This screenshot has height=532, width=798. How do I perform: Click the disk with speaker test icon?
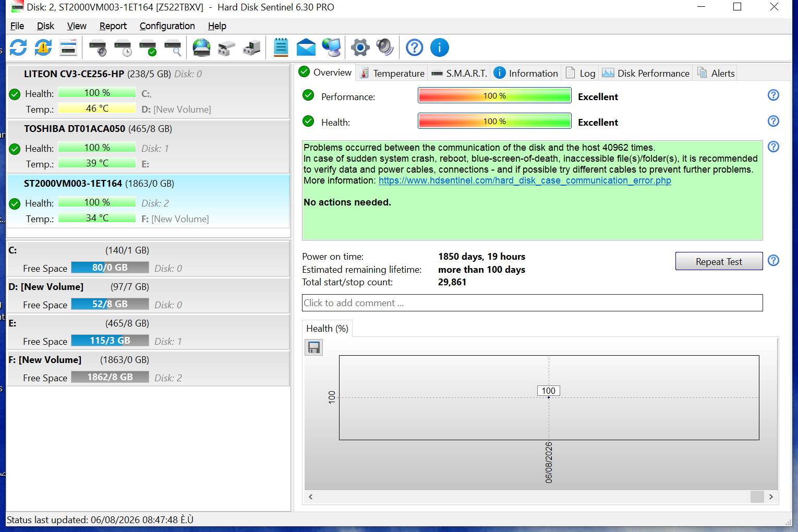[98, 47]
